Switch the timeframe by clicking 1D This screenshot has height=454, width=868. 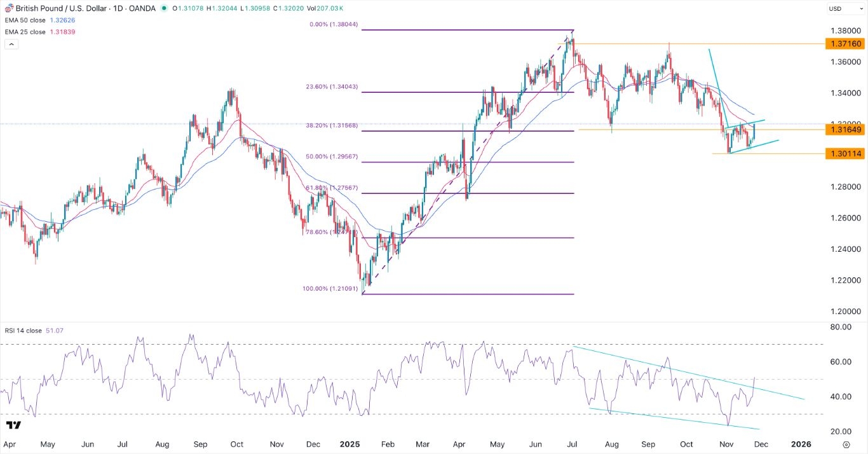click(118, 8)
